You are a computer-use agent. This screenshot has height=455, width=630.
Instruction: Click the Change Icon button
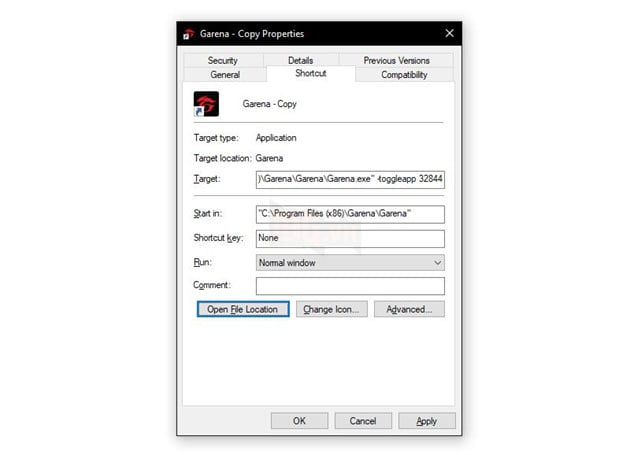(332, 310)
